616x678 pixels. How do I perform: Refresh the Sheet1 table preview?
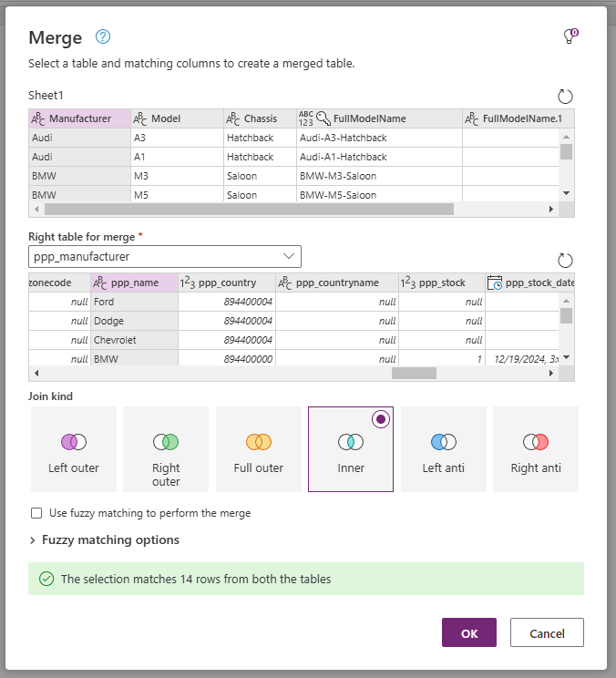[x=565, y=97]
